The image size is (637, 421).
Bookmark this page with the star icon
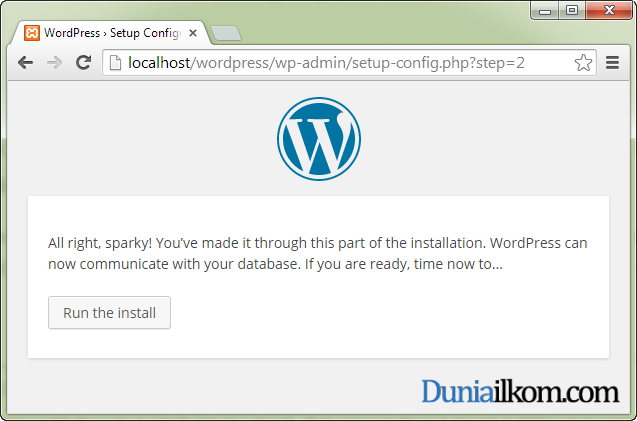(583, 63)
